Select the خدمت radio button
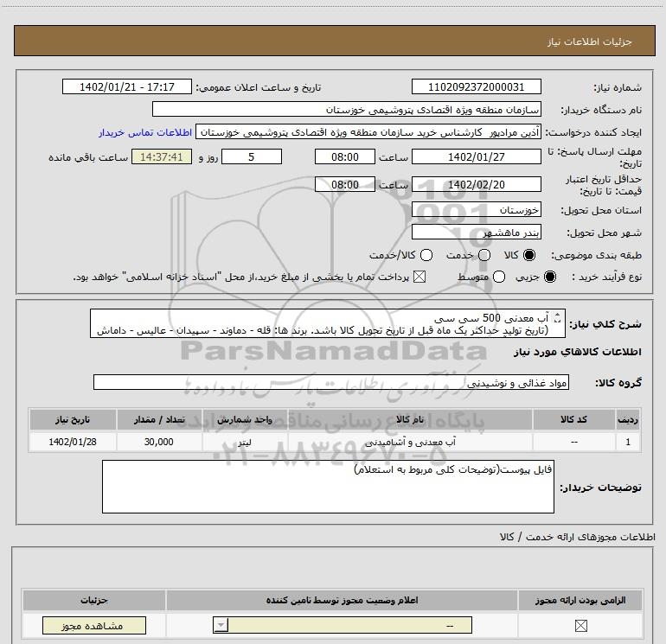Image resolution: width=666 pixels, height=644 pixels. coord(484,255)
